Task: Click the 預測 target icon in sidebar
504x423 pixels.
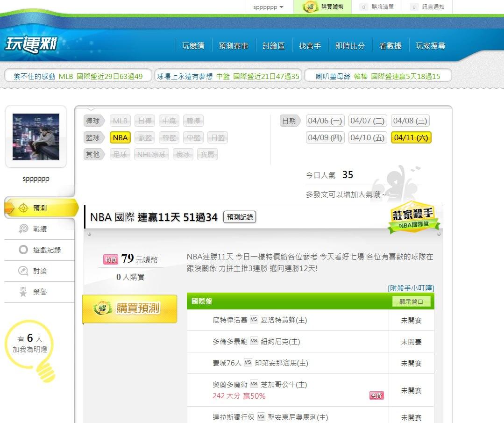Action: pyautogui.click(x=23, y=208)
